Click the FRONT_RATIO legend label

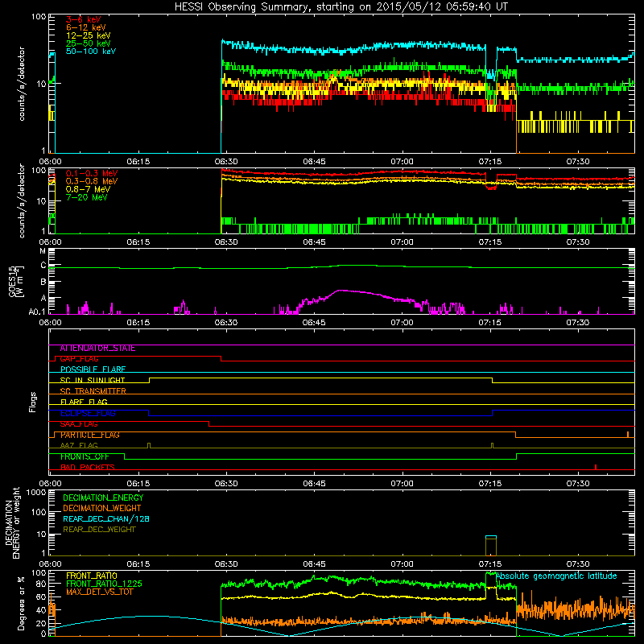tap(92, 576)
